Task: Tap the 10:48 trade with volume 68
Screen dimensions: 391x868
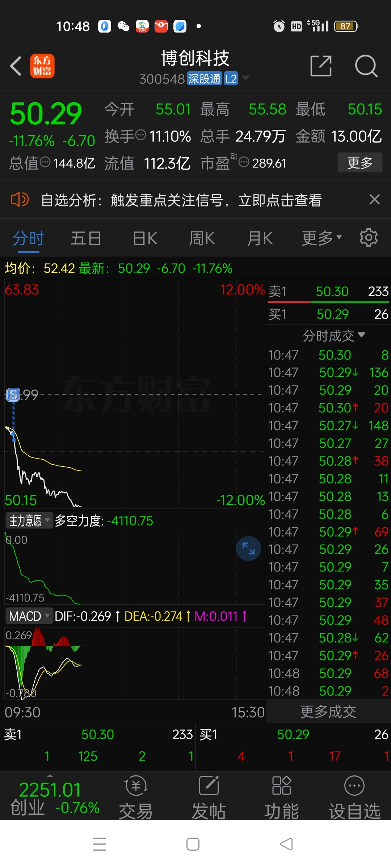Action: click(328, 673)
